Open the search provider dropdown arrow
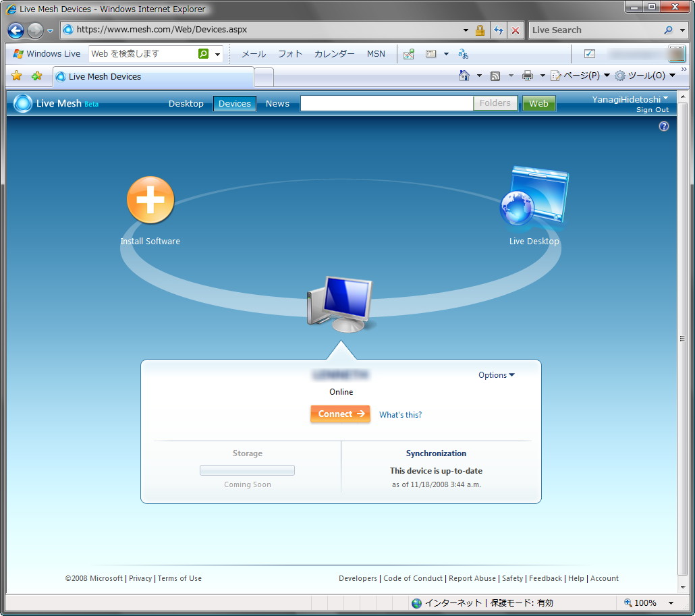 pyautogui.click(x=683, y=30)
